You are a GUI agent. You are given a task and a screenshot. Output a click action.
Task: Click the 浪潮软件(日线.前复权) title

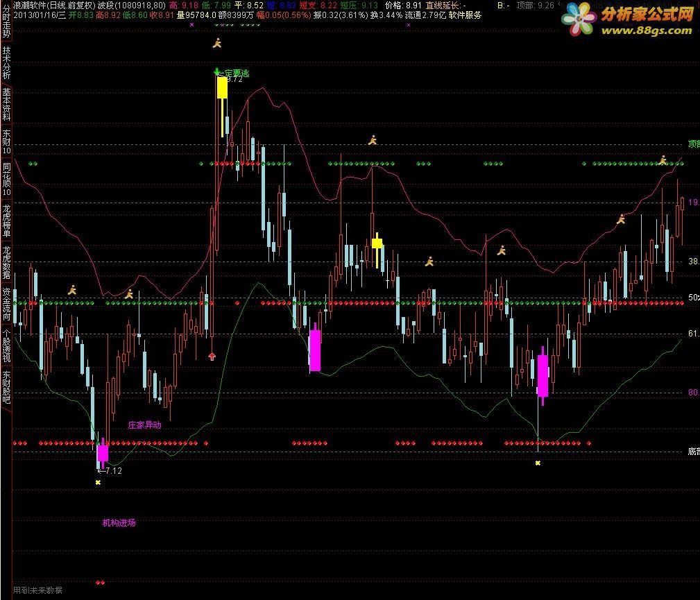click(54, 6)
